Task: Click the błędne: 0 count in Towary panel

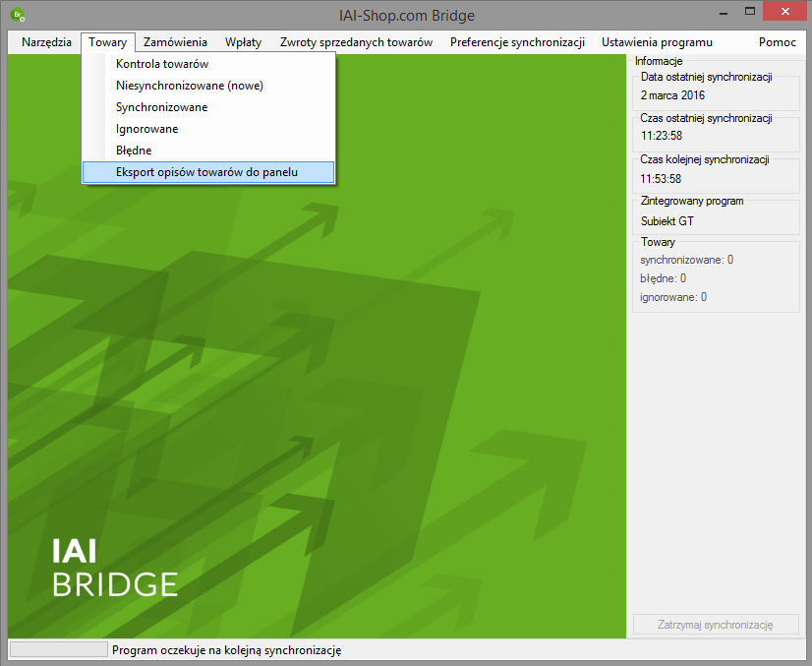Action: point(663,278)
